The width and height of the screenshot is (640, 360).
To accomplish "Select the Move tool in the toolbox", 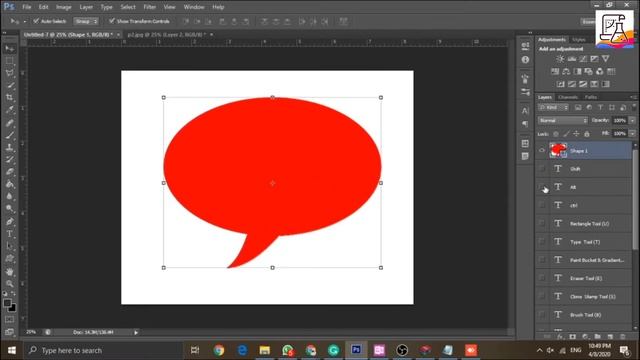I will (x=9, y=49).
